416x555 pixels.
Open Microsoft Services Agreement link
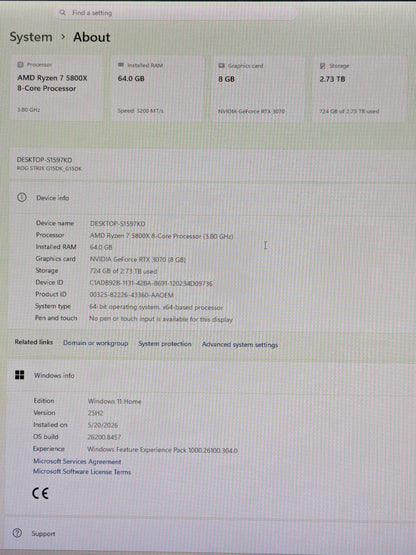click(x=77, y=462)
